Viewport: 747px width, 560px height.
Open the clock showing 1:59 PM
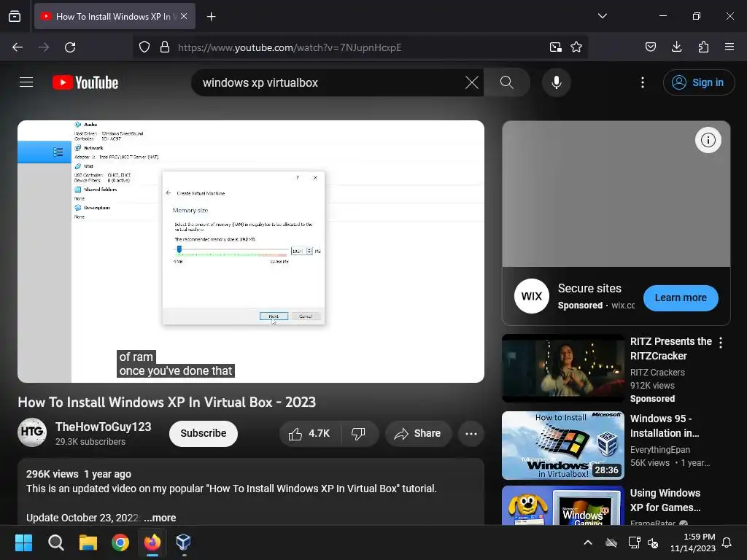(693, 542)
